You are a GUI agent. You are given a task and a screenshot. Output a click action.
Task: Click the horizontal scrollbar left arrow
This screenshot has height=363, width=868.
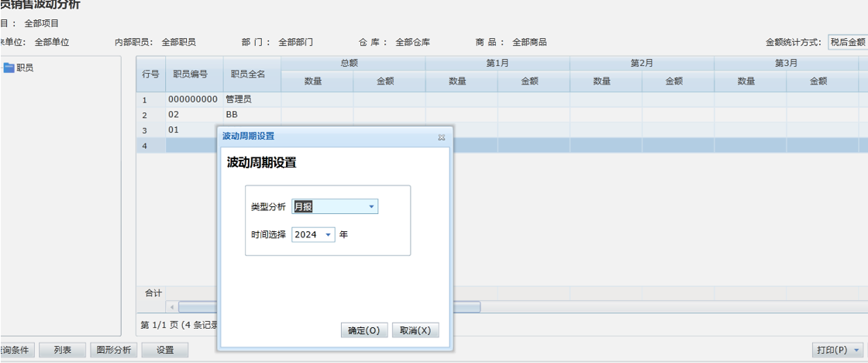(x=171, y=307)
